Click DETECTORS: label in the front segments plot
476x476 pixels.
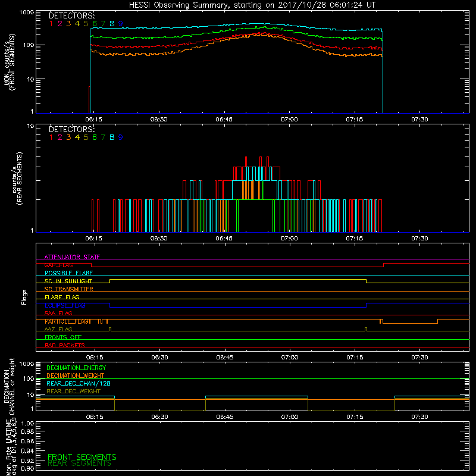click(72, 15)
